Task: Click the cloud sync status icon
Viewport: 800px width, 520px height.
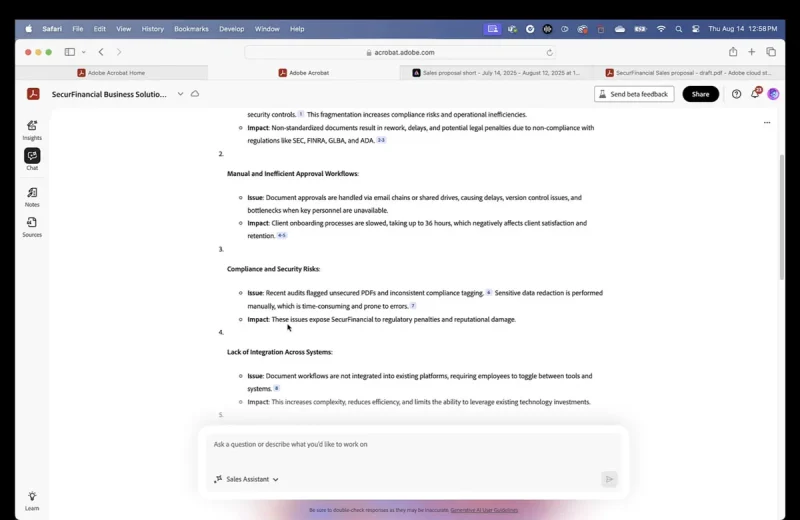Action: click(x=195, y=94)
